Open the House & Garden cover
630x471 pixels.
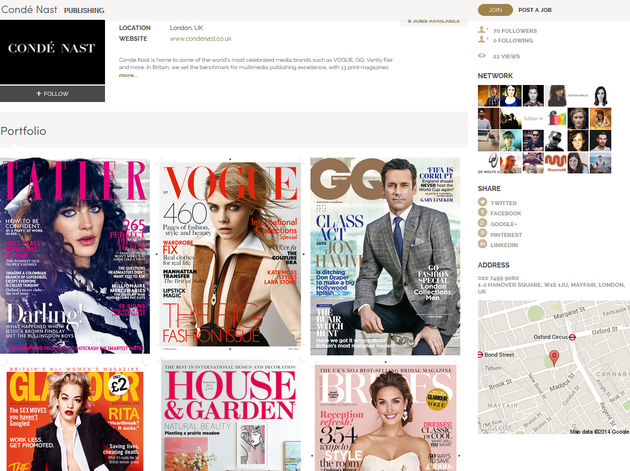(231, 416)
